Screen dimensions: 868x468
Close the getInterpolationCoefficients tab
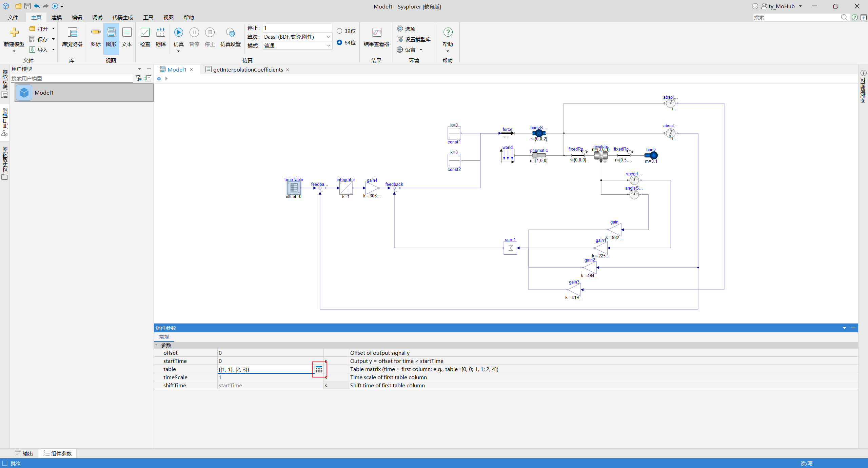pos(288,70)
